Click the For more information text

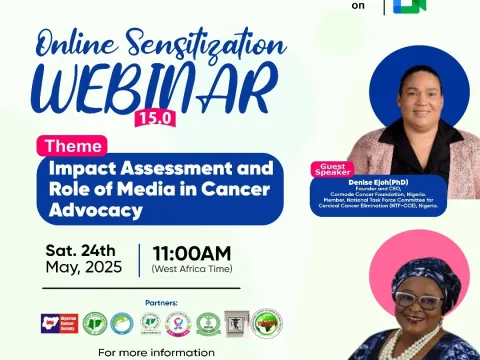pos(156,353)
